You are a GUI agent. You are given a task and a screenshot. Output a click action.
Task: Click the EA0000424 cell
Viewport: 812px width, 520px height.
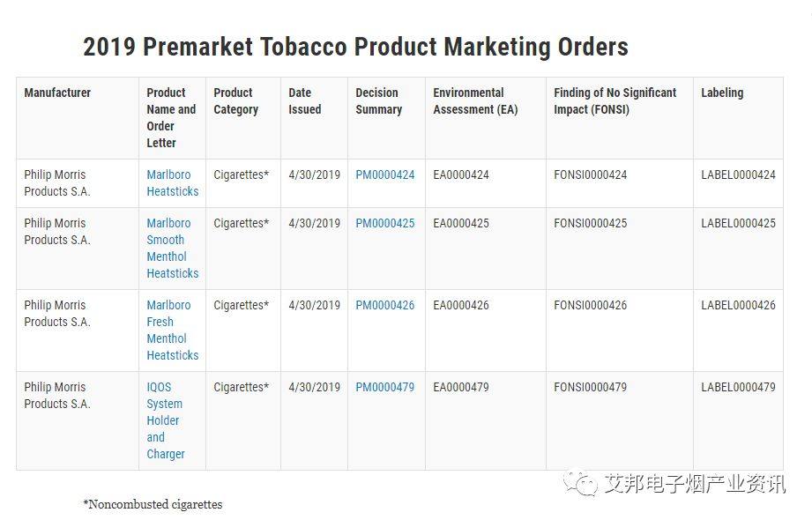point(461,175)
